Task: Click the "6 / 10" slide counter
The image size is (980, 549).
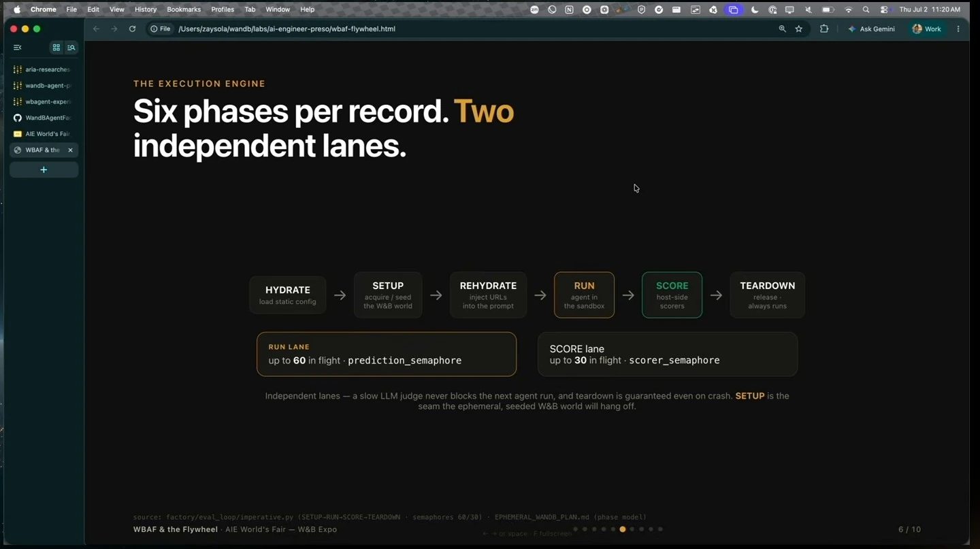Action: [x=909, y=529]
